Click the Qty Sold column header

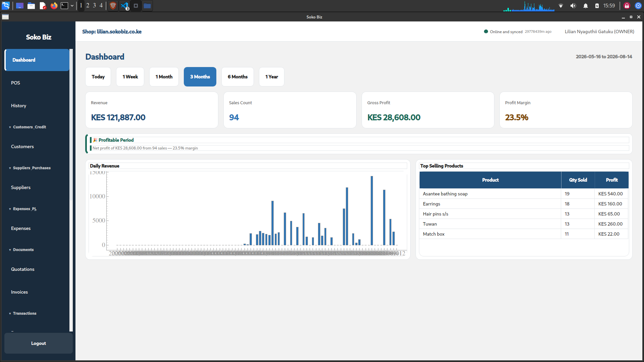(x=578, y=180)
